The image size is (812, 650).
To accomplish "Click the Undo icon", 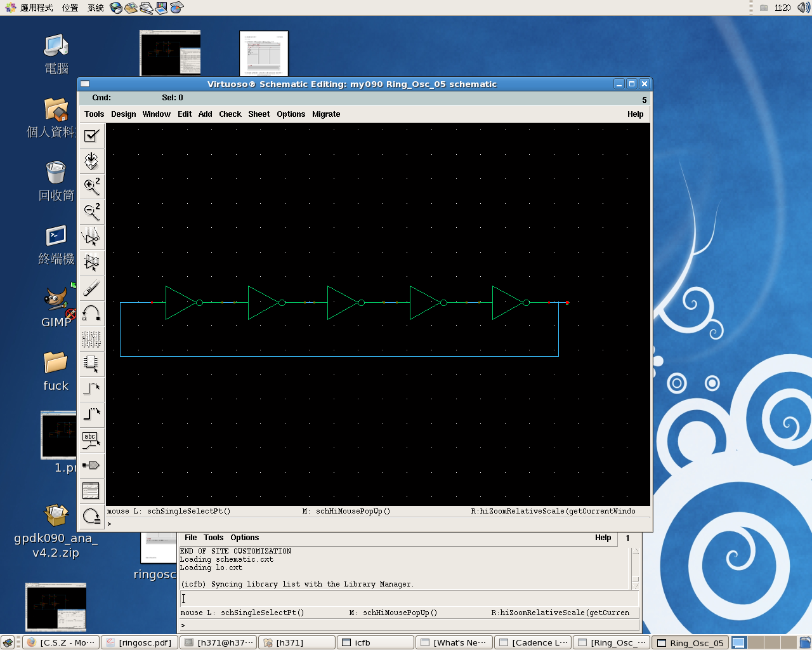I will [91, 313].
